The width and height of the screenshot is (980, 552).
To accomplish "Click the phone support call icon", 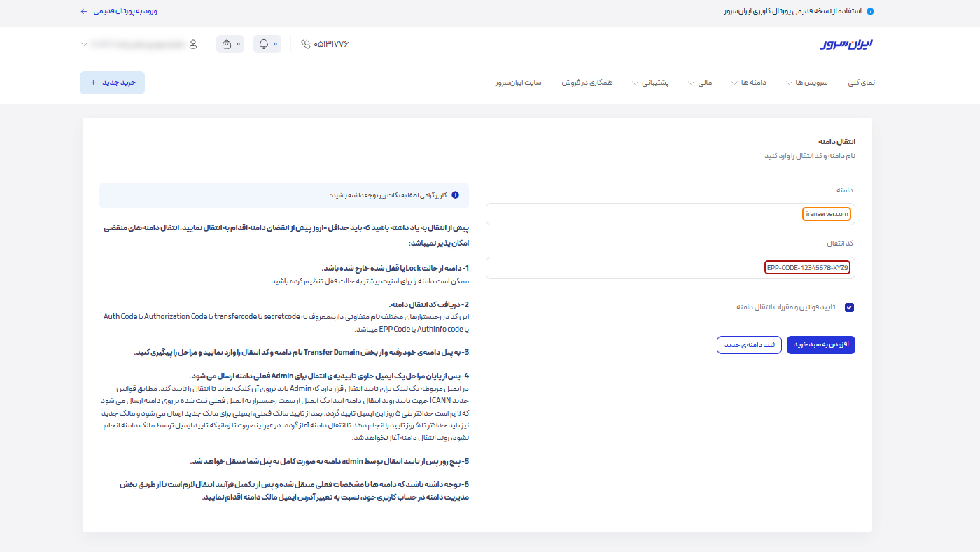I will coord(305,44).
